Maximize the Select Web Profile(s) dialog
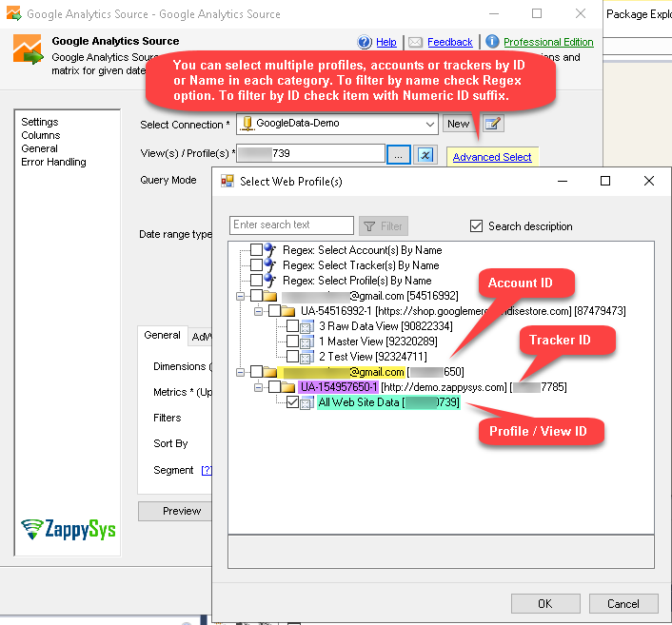The height and width of the screenshot is (625, 672). [605, 181]
